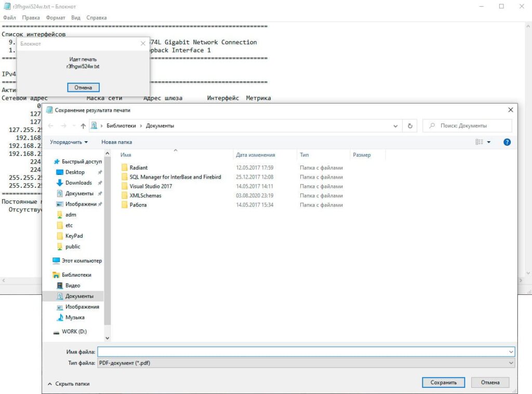The image size is (532, 394).
Task: Open the help question mark icon
Action: click(x=507, y=142)
